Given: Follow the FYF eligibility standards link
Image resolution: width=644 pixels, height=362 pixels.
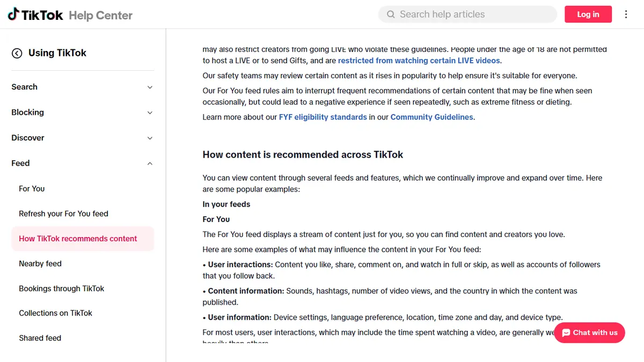Looking at the screenshot, I should tap(323, 117).
